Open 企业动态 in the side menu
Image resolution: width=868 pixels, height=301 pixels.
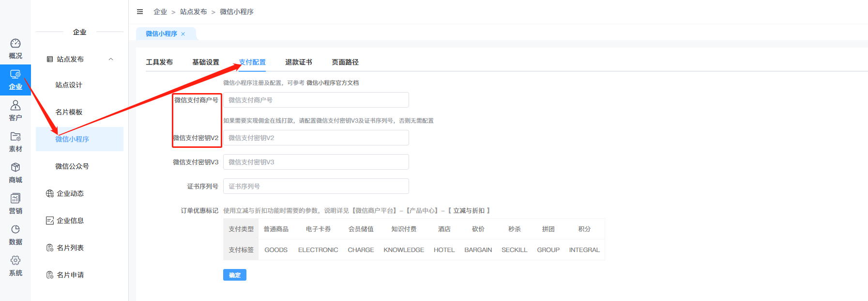70,193
